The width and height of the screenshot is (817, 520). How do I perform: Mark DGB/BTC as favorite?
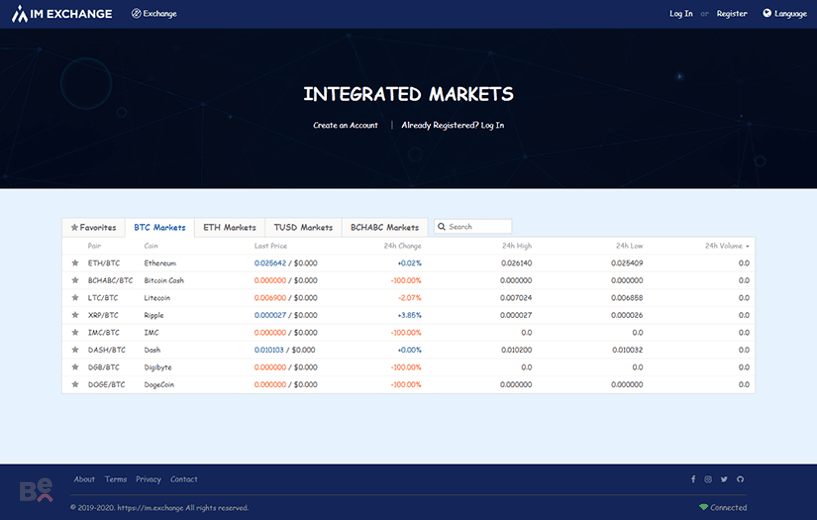click(75, 367)
